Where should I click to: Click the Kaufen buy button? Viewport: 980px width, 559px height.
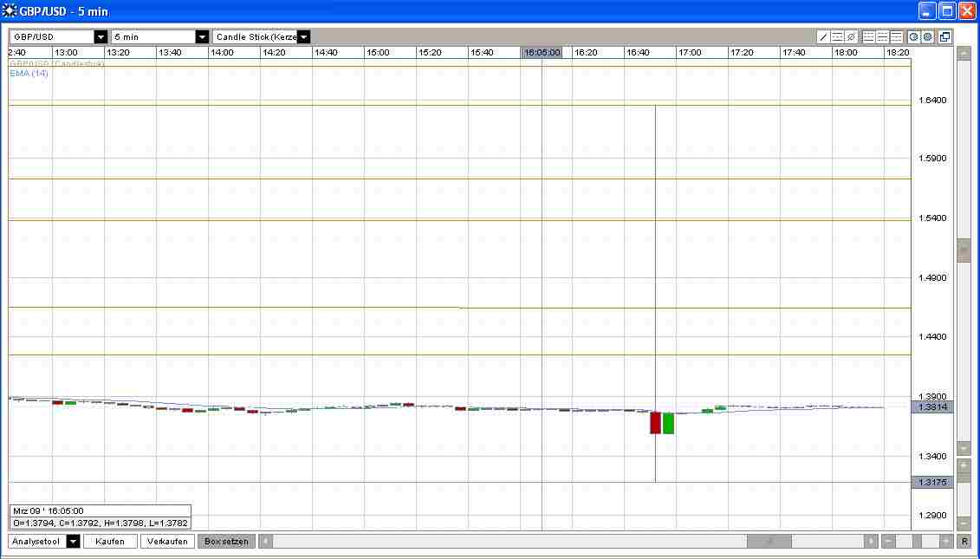pos(110,542)
